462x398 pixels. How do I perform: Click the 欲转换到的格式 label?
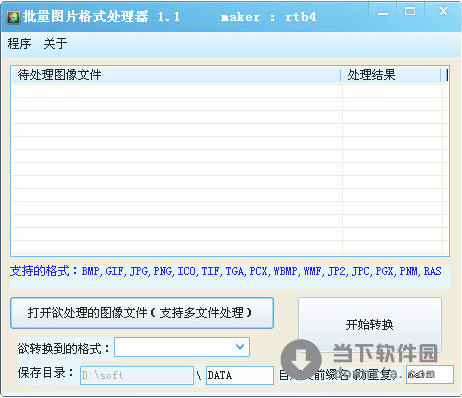click(64, 349)
